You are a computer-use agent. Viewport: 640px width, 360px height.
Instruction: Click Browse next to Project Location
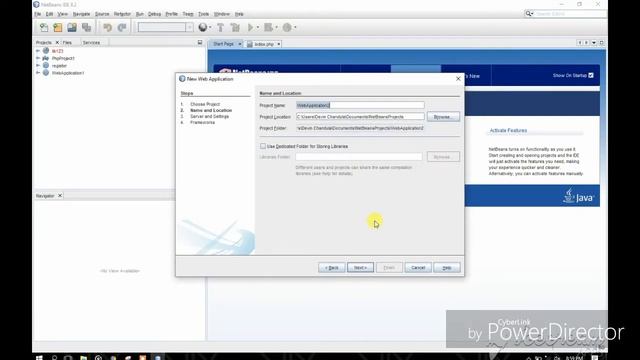443,117
